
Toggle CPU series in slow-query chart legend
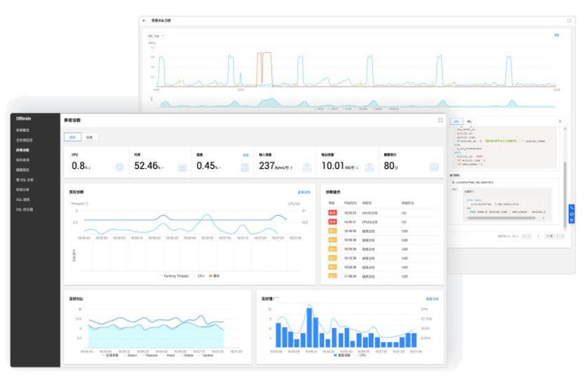pos(362,355)
